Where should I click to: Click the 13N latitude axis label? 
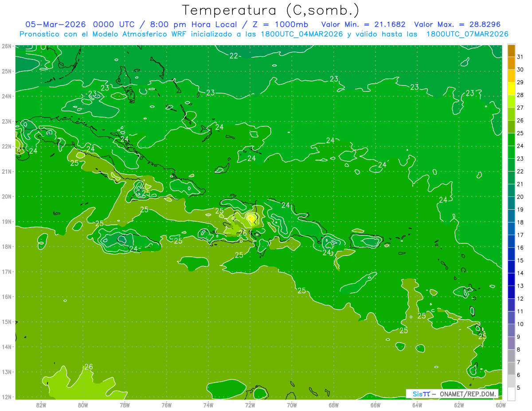click(6, 372)
